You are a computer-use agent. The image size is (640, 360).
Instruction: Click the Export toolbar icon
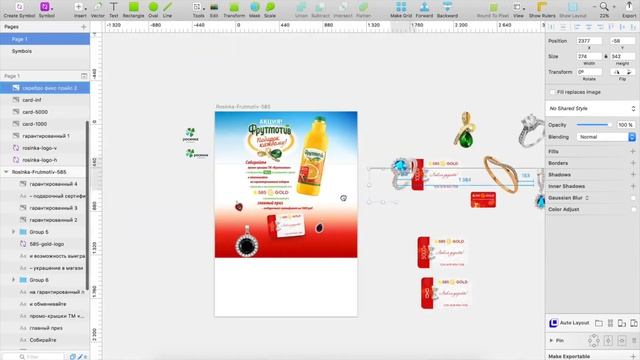pos(629,7)
